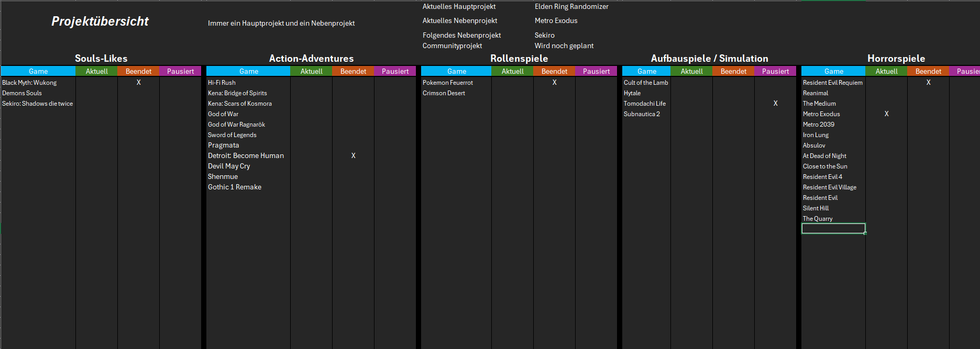Screen dimensions: 980x349
Task: Select the Aktuell header under Souls-Likes
Action: coord(97,71)
